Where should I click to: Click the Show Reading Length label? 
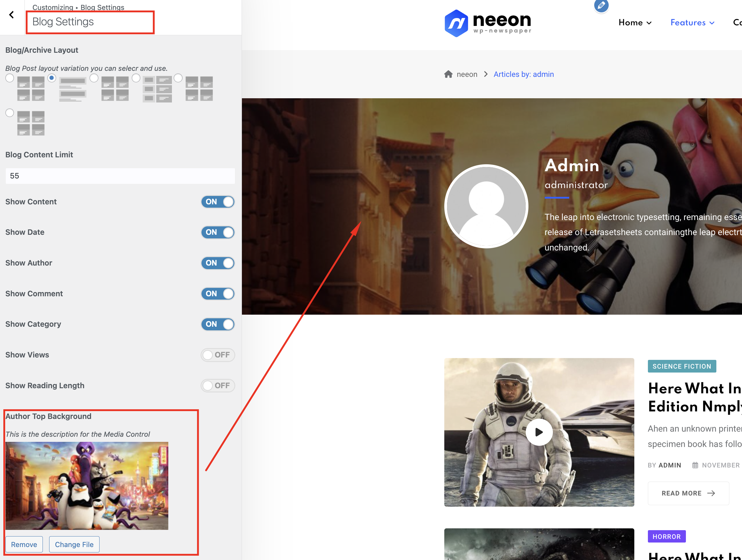pyautogui.click(x=45, y=385)
